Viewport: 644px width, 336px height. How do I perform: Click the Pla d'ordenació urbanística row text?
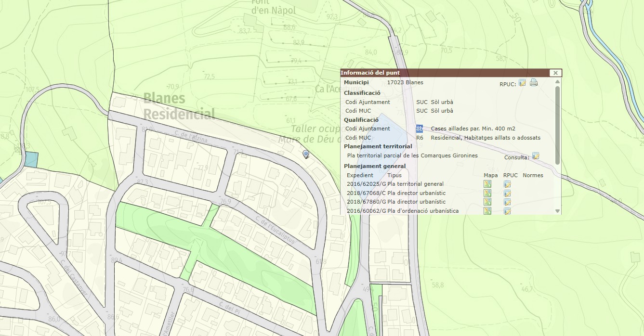[423, 211]
